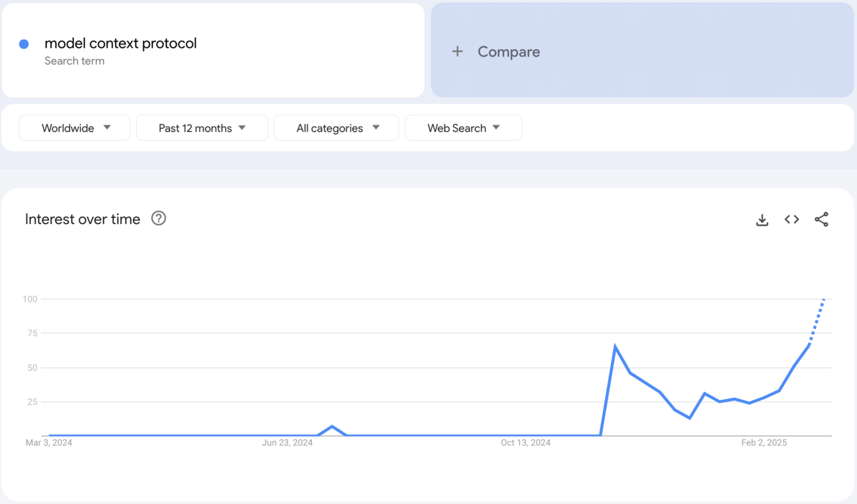Click the sharp spike peak after Oct 13, 2024
The image size is (857, 504).
616,346
